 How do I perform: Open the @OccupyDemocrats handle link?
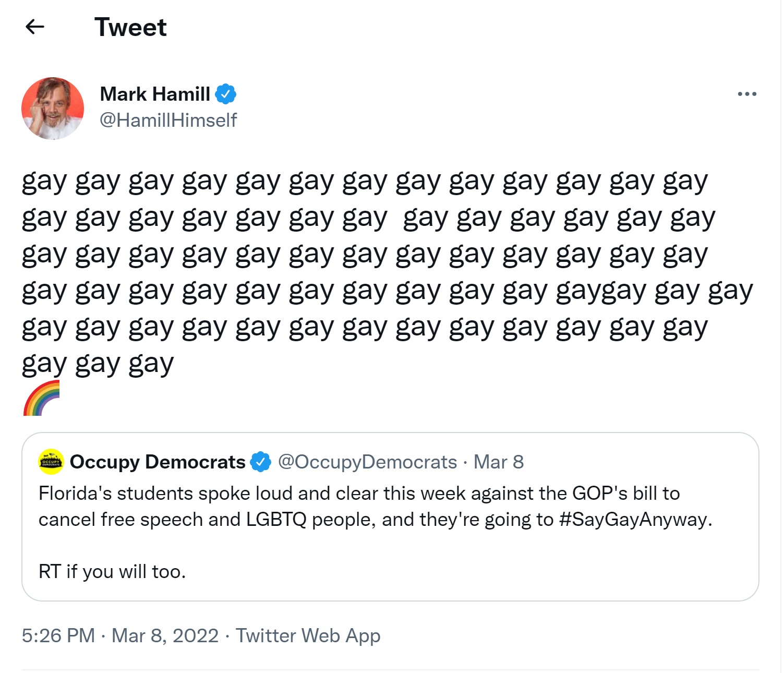point(366,461)
